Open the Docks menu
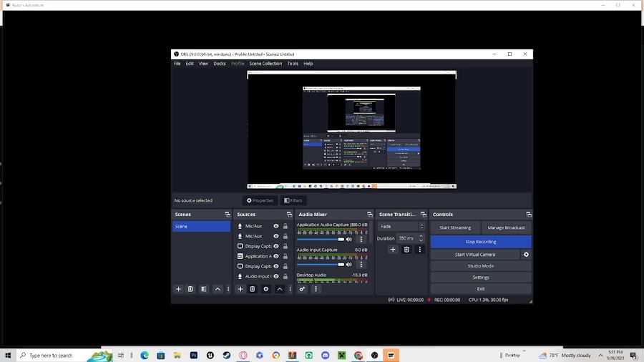The width and height of the screenshot is (644, 362). tap(220, 64)
